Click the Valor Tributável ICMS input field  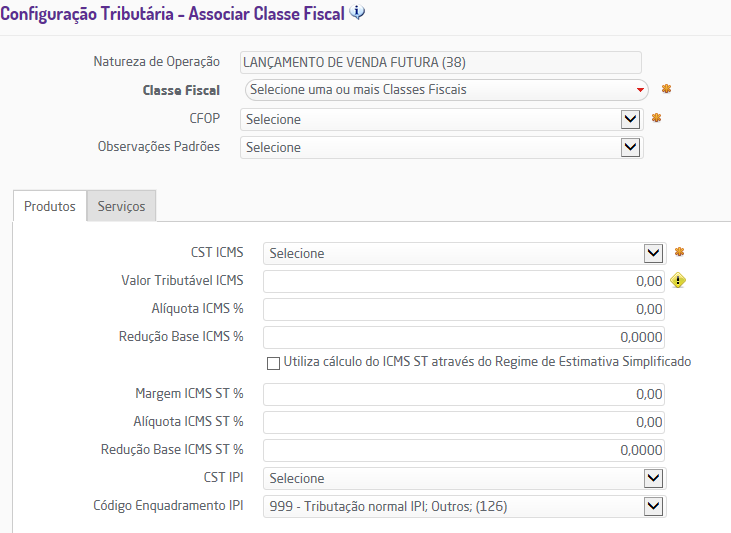point(464,281)
